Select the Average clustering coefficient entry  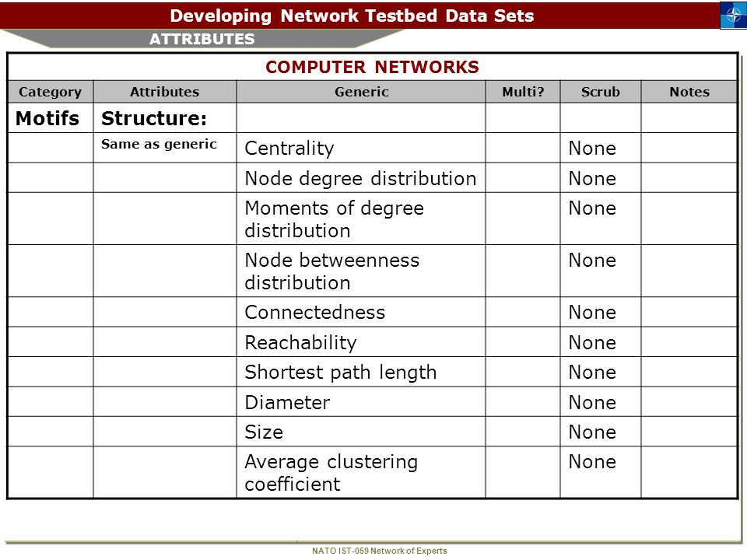331,473
